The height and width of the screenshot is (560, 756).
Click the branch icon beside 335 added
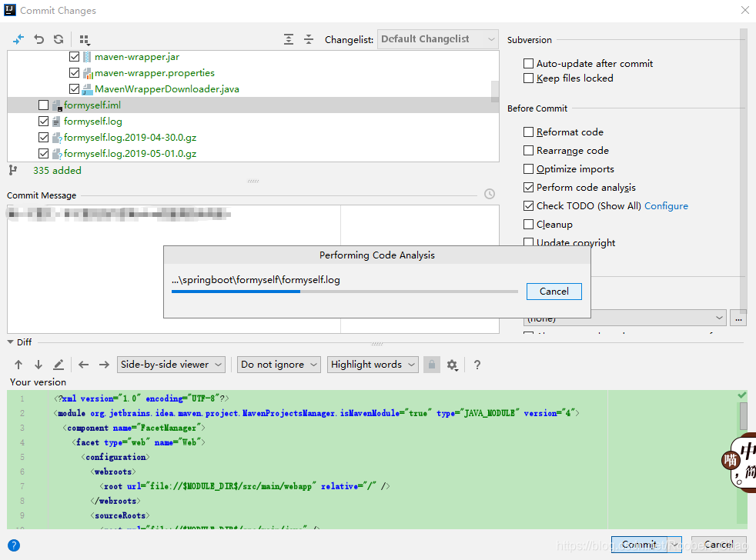(13, 170)
